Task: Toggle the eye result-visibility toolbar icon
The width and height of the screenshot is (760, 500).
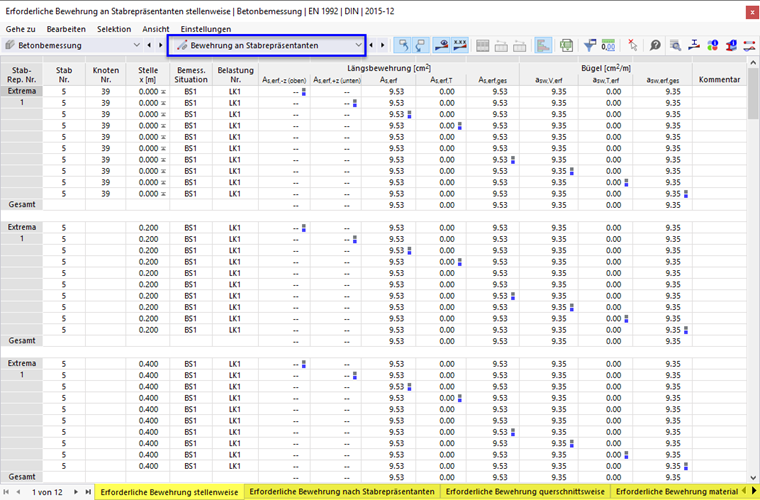Action: pos(441,45)
